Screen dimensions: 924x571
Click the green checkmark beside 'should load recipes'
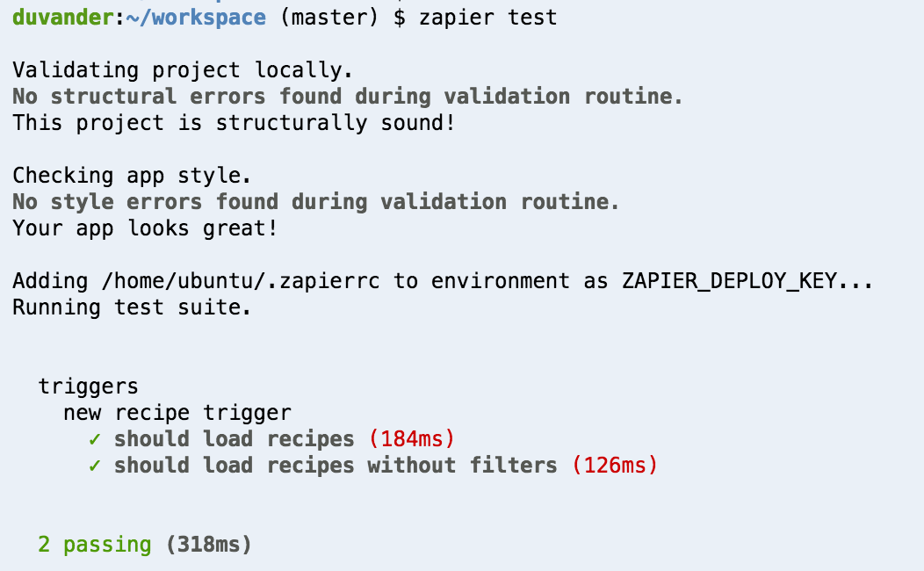(94, 439)
